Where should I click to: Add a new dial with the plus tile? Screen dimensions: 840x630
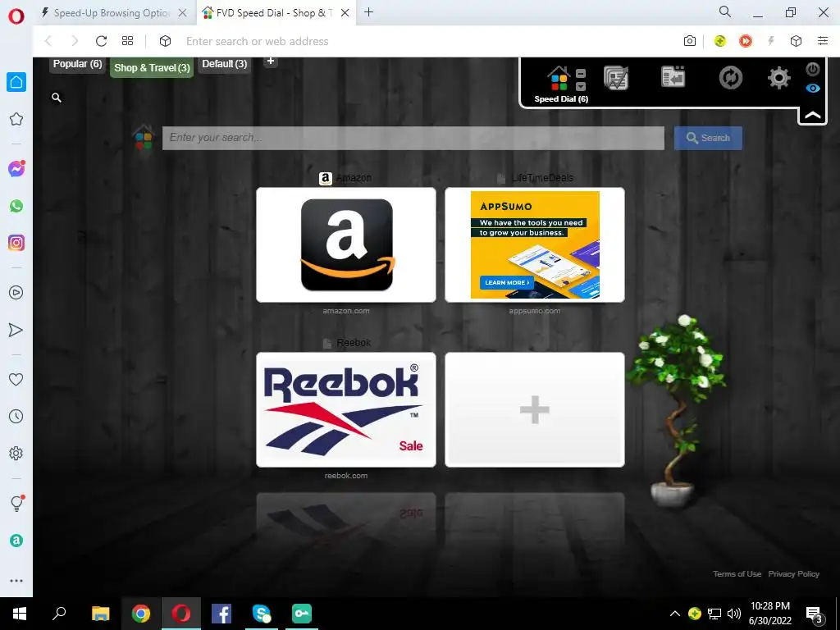click(535, 410)
